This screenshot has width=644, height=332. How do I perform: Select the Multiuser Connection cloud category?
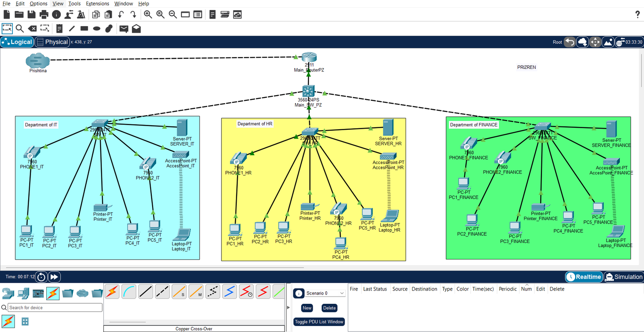point(83,293)
